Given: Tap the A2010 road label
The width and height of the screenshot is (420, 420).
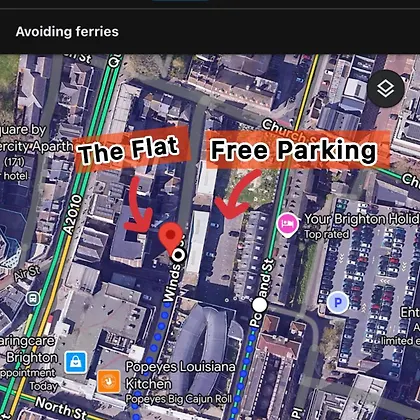Looking at the screenshot, I should [x=72, y=215].
